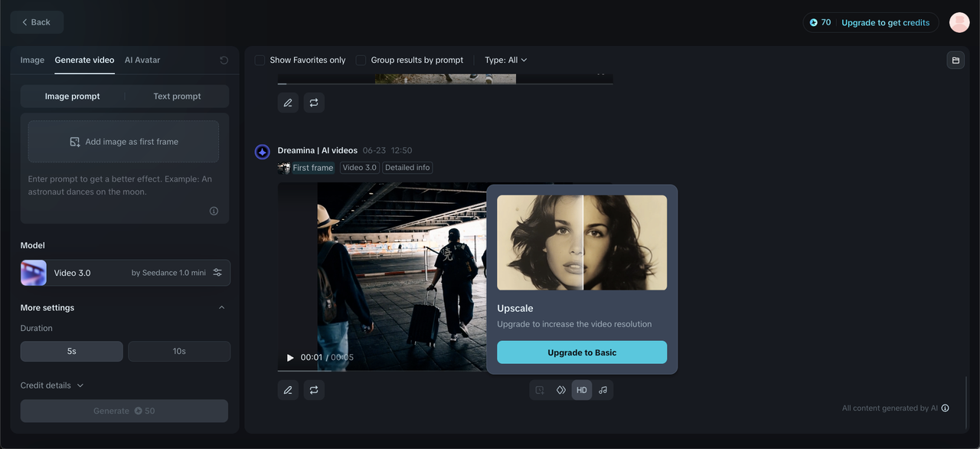Open the Type: All dropdown
This screenshot has width=980, height=449.
tap(505, 60)
